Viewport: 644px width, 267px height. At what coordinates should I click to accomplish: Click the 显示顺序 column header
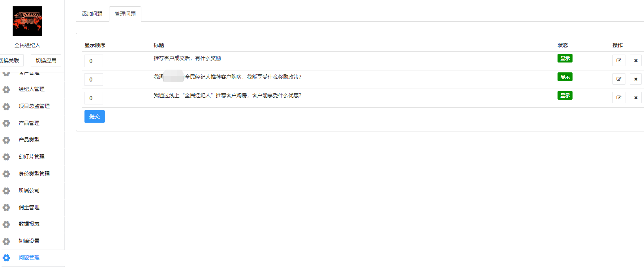(x=95, y=45)
